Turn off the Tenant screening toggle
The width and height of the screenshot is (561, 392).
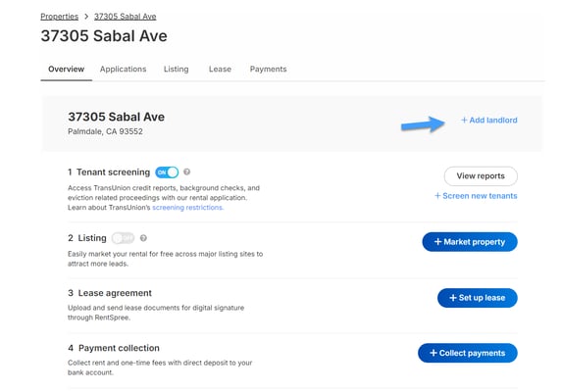[167, 172]
